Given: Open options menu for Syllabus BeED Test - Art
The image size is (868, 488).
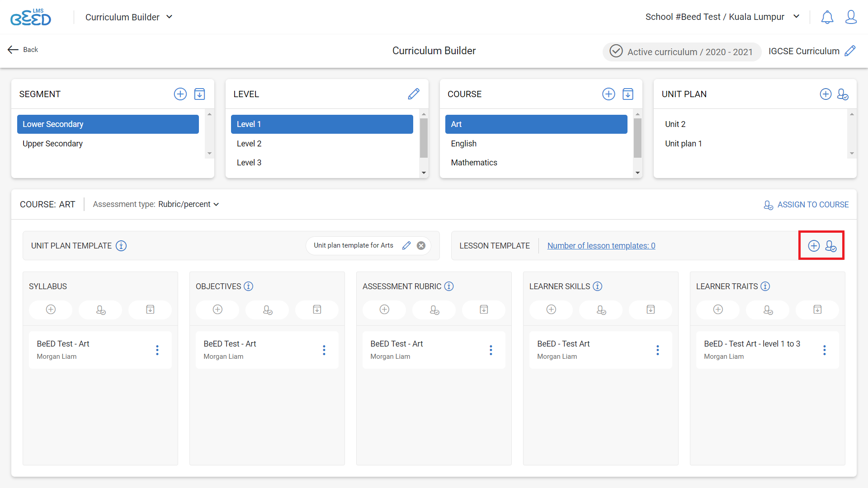Looking at the screenshot, I should [157, 350].
